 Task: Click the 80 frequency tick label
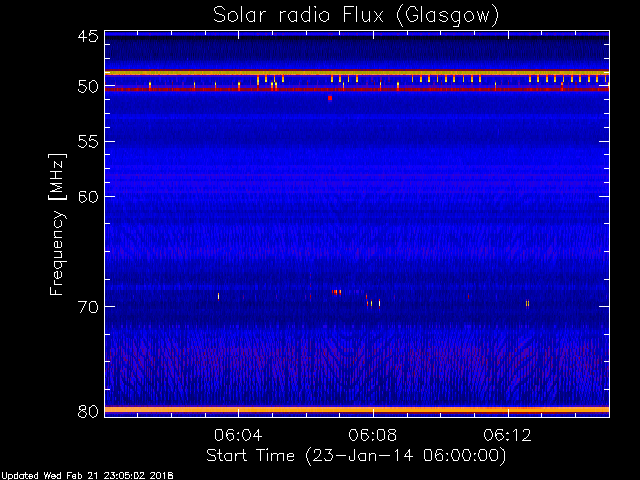[88, 411]
